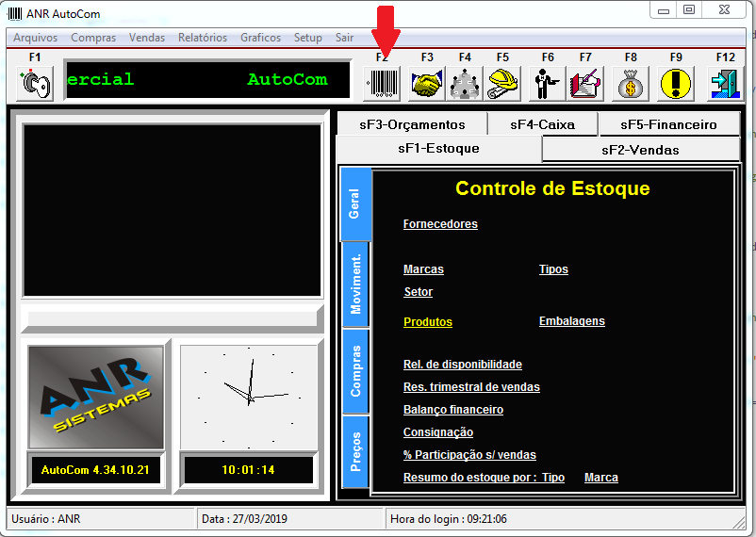Image resolution: width=756 pixels, height=537 pixels.
Task: Click the analog clock face
Action: point(249,398)
